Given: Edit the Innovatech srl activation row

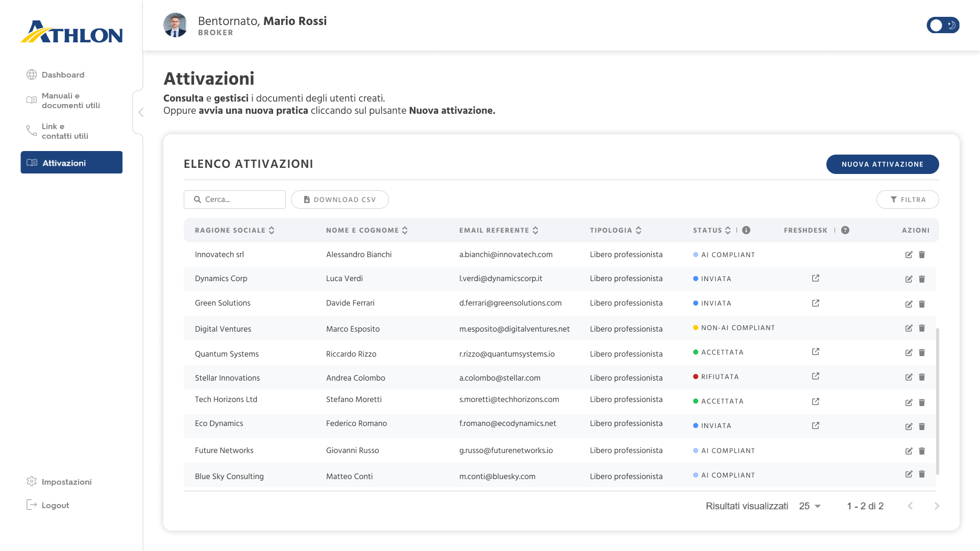Looking at the screenshot, I should 909,255.
